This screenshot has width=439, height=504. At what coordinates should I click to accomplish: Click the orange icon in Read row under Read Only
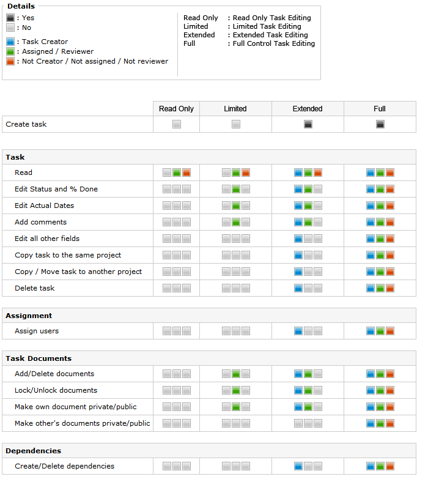point(186,172)
